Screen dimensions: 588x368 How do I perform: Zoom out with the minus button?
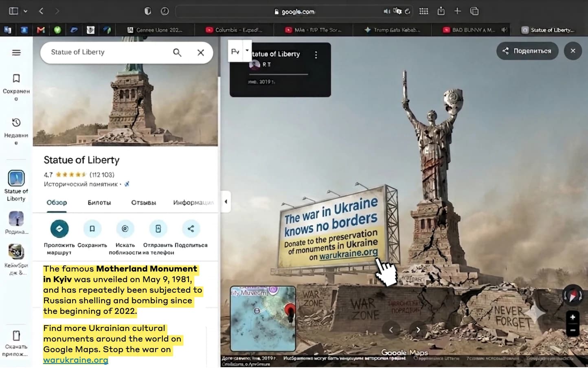tap(573, 330)
